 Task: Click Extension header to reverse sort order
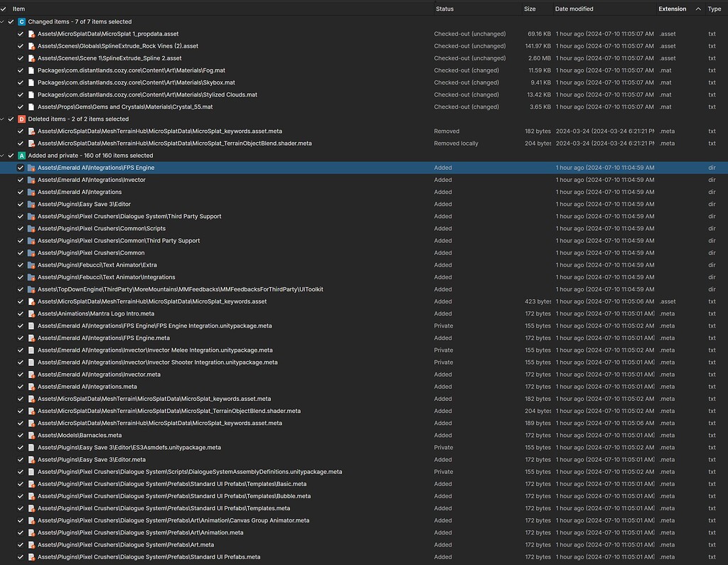pyautogui.click(x=672, y=9)
